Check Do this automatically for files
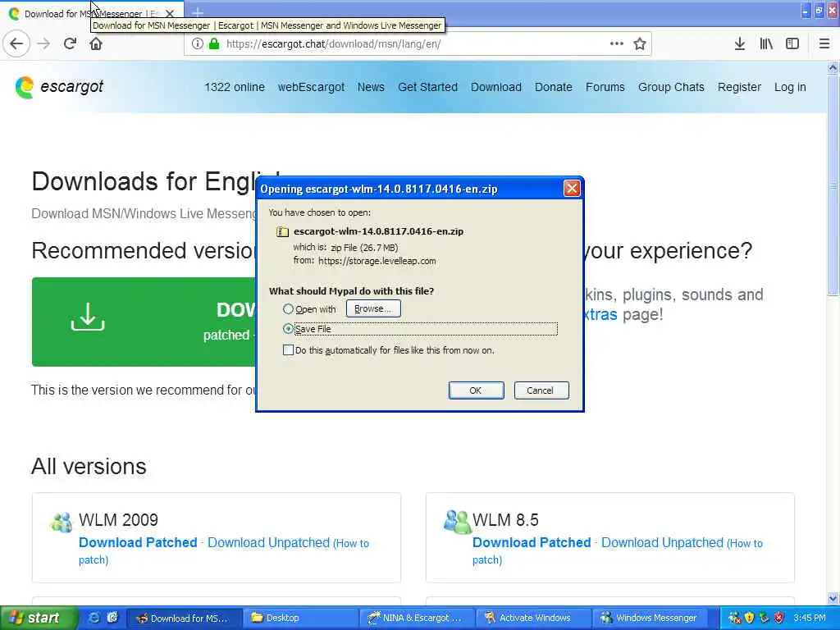Viewport: 840px width, 630px height. pyautogui.click(x=288, y=349)
